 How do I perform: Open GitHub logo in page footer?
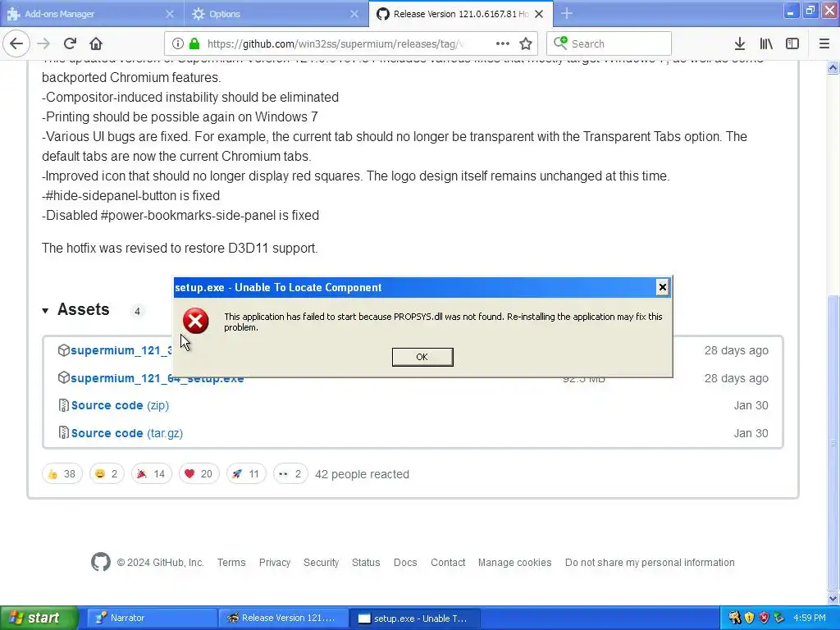(x=101, y=562)
